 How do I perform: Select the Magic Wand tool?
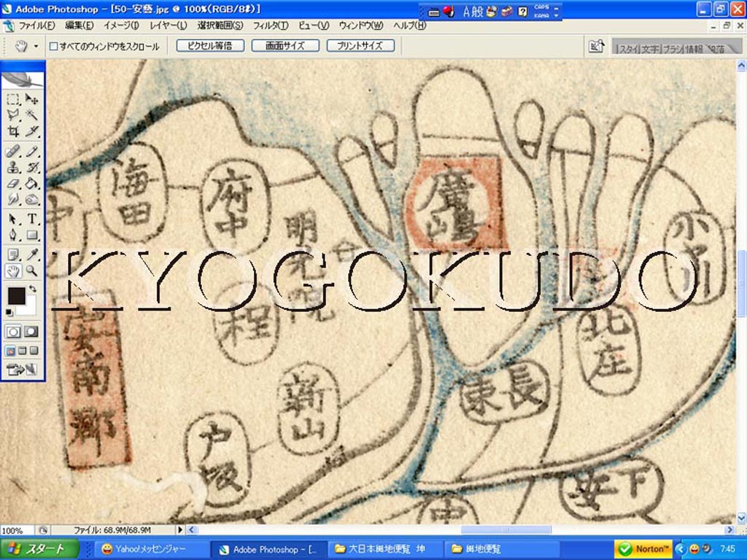(31, 114)
